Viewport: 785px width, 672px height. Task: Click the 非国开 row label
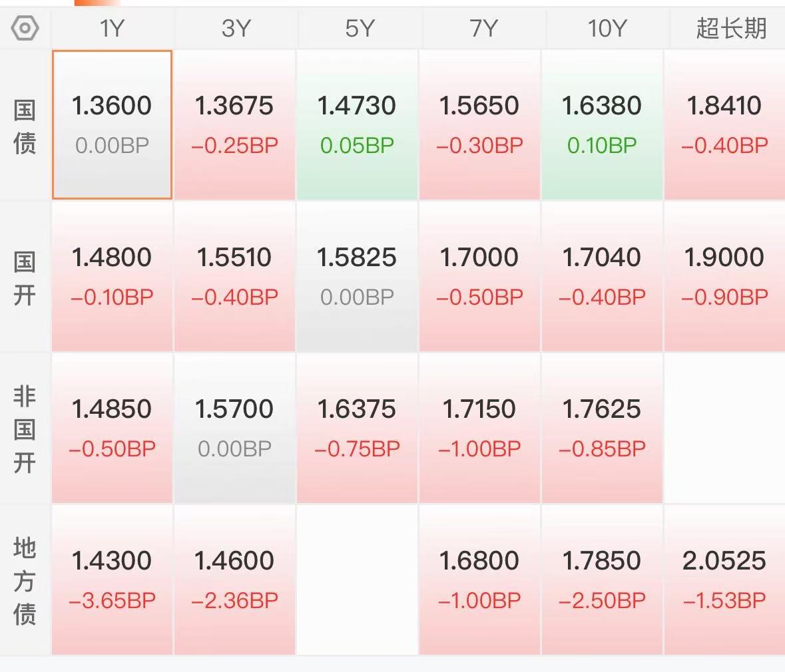click(x=25, y=429)
